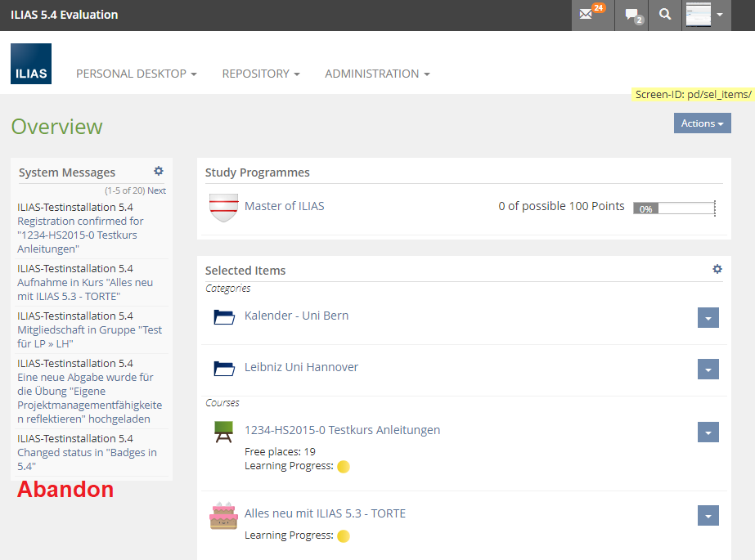This screenshot has width=755, height=560.
Task: Expand actions dropdown for 1234-HS2015-0 Testkurs
Action: pyautogui.click(x=708, y=432)
